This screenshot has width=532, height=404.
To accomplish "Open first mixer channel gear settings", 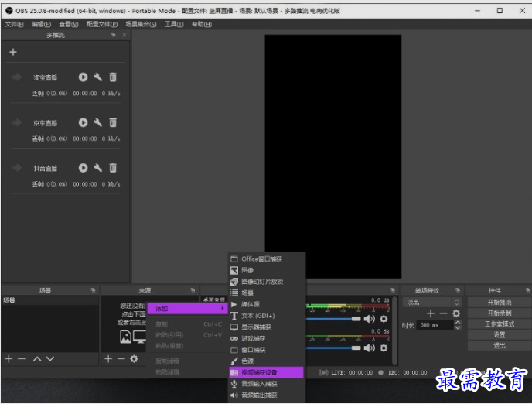I will tap(384, 319).
